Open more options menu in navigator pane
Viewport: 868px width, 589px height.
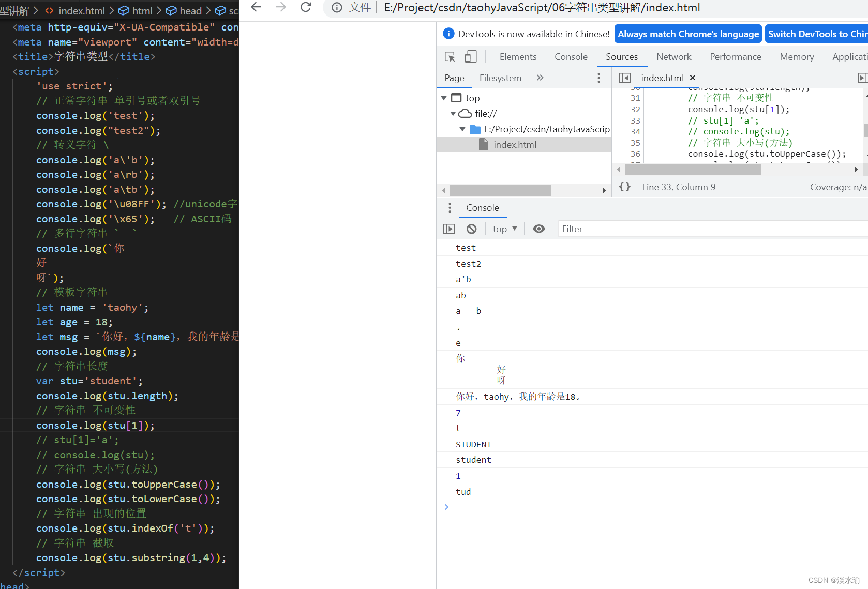pyautogui.click(x=599, y=78)
